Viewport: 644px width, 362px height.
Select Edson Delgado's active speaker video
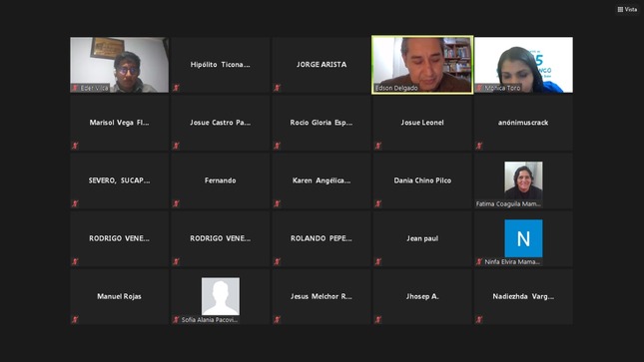click(x=422, y=65)
